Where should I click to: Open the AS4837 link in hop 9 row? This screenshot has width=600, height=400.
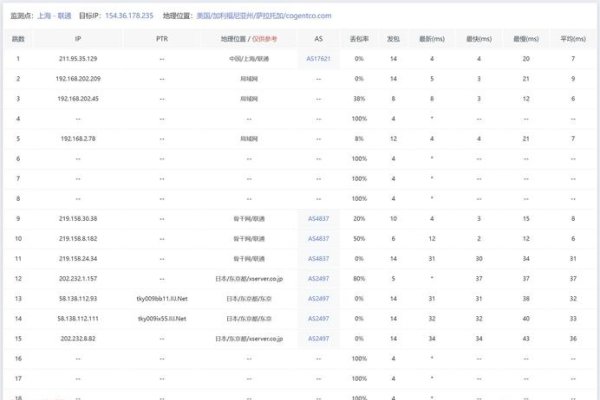click(318, 219)
